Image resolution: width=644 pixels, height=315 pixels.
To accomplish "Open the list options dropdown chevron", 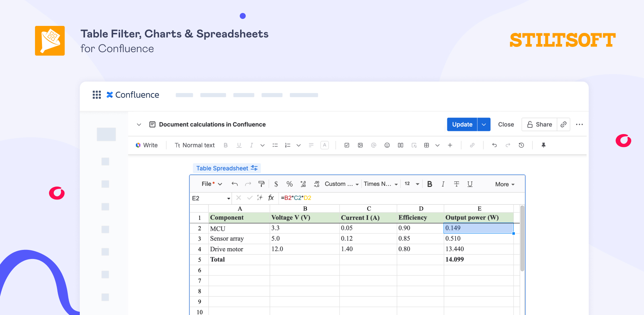I will 299,145.
